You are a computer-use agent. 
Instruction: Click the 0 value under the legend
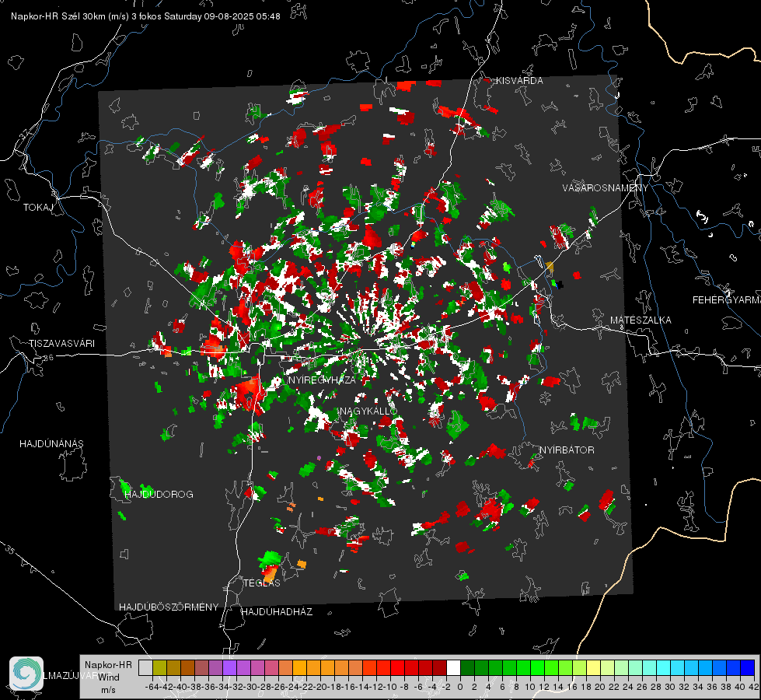point(460,687)
